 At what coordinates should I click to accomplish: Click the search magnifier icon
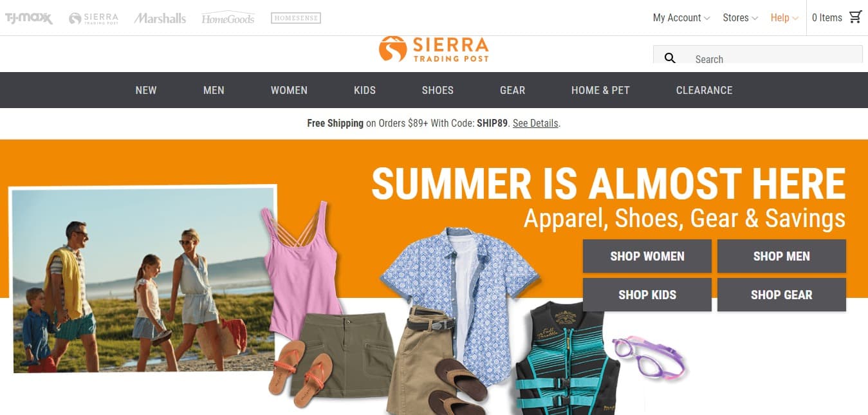(x=670, y=58)
